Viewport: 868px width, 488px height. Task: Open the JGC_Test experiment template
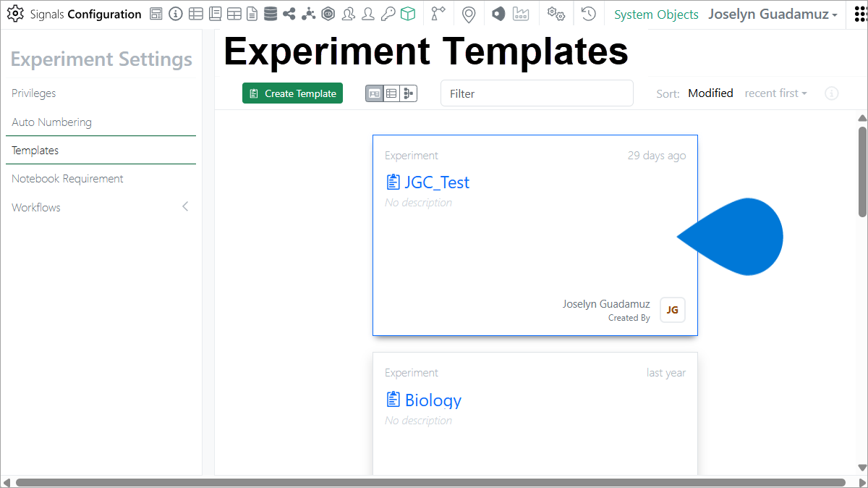click(x=437, y=182)
